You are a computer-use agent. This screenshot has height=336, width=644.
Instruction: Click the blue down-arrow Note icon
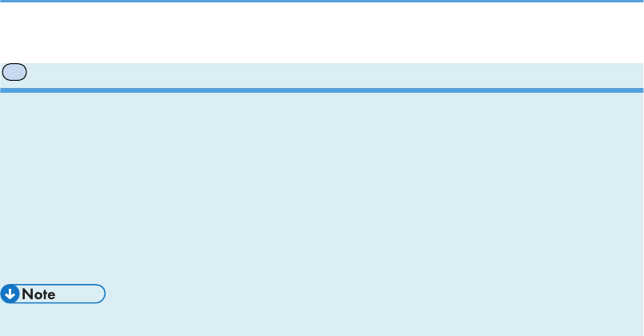point(10,294)
